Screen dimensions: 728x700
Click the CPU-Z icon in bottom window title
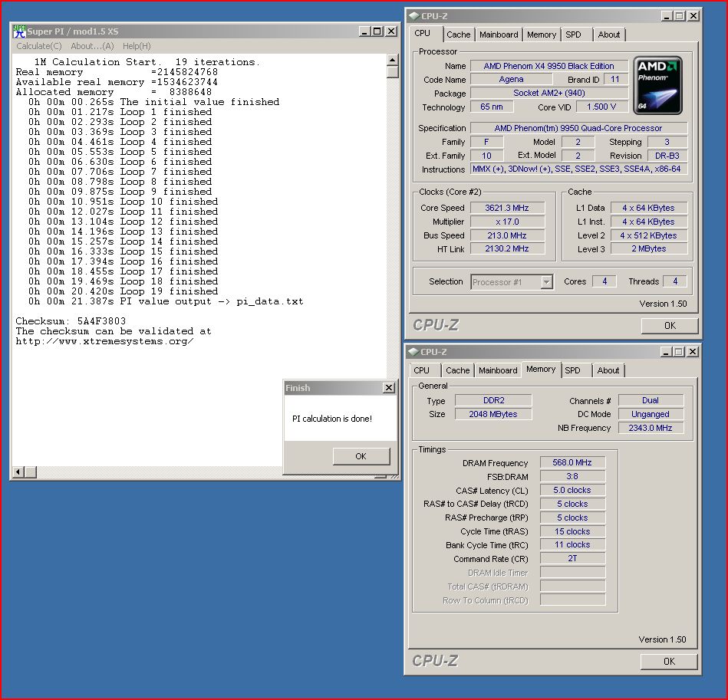click(413, 352)
